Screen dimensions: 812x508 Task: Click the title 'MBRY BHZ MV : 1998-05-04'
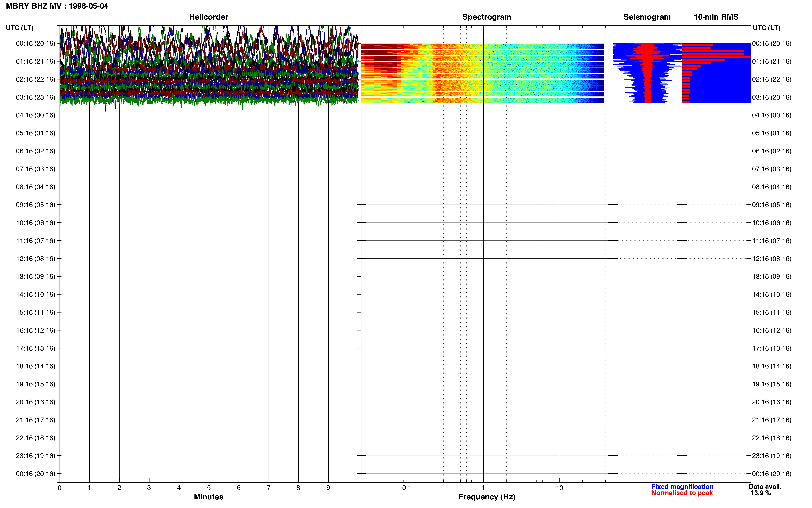(x=57, y=6)
